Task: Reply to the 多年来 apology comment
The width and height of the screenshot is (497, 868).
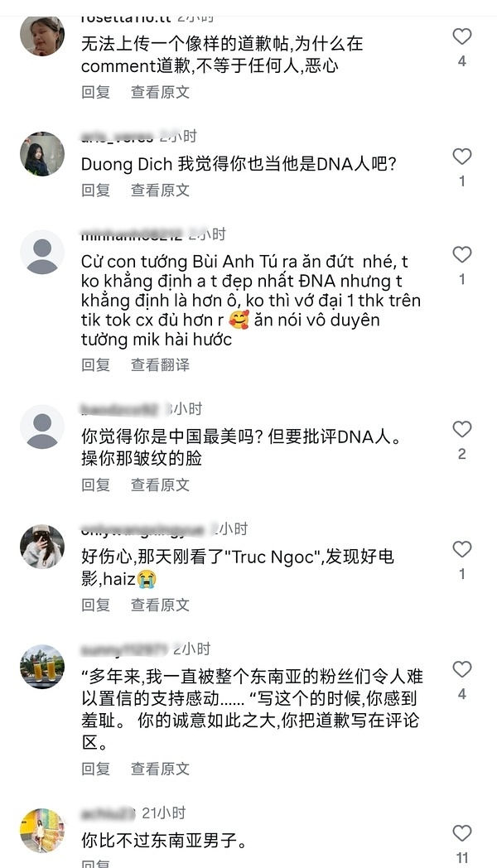Action: (x=96, y=769)
